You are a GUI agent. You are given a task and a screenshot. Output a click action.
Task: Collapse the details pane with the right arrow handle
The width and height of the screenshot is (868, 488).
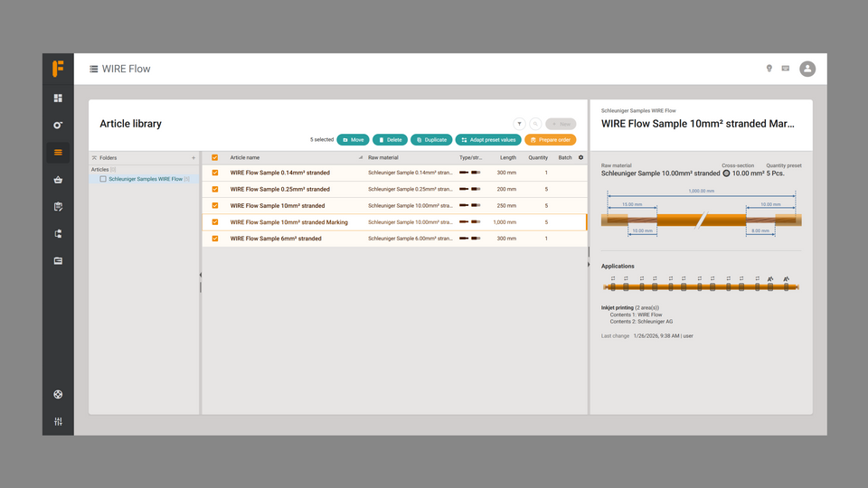click(x=589, y=265)
